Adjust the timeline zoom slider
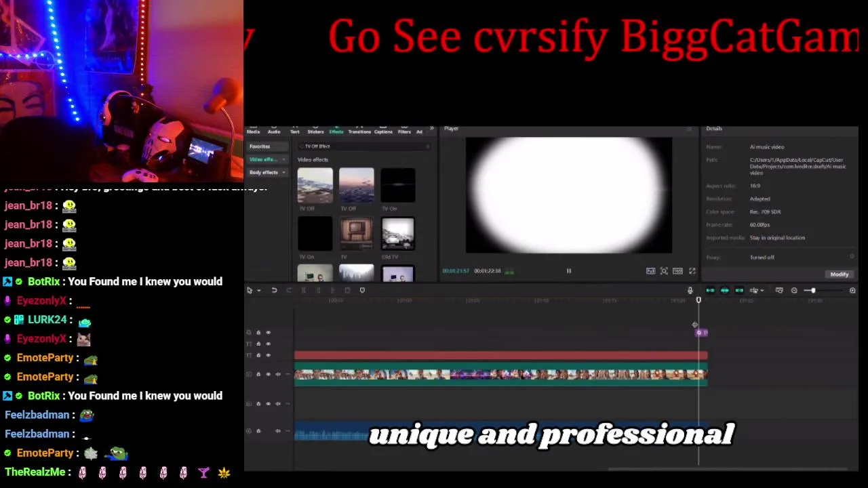The width and height of the screenshot is (868, 488). point(813,291)
